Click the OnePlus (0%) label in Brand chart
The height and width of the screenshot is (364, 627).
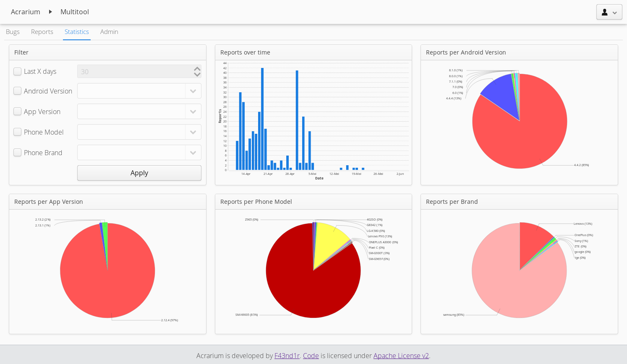[x=584, y=235]
